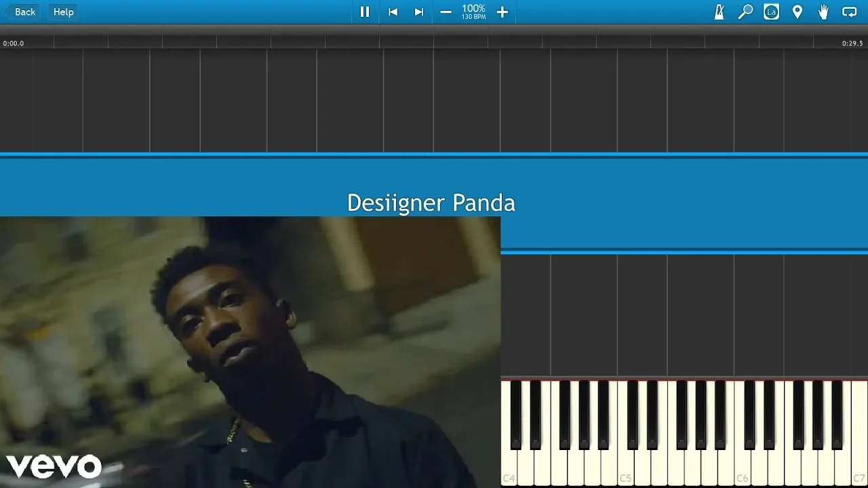868x488 pixels.
Task: Click the 100% 130 BPM speed readout
Action: [473, 12]
